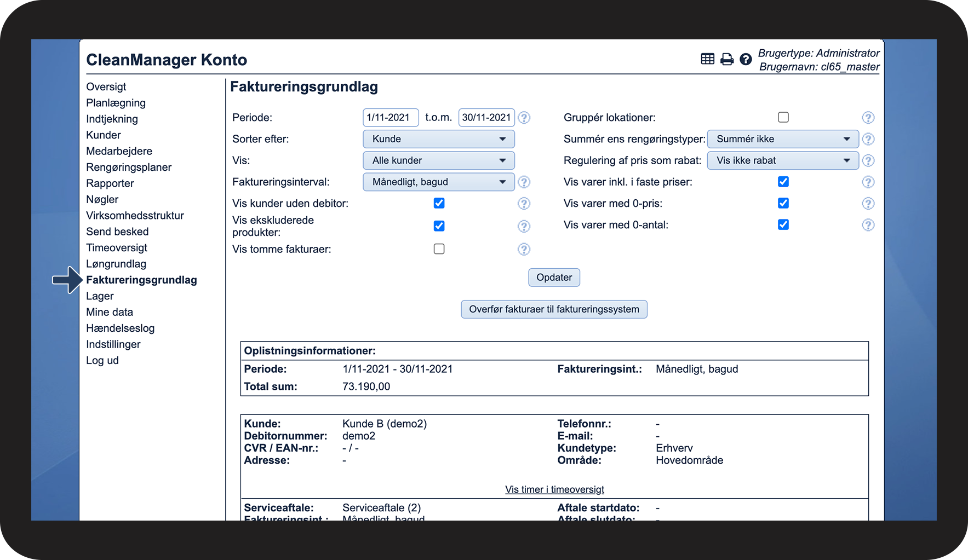Go to Rengøringsplaner in sidebar

(x=129, y=168)
